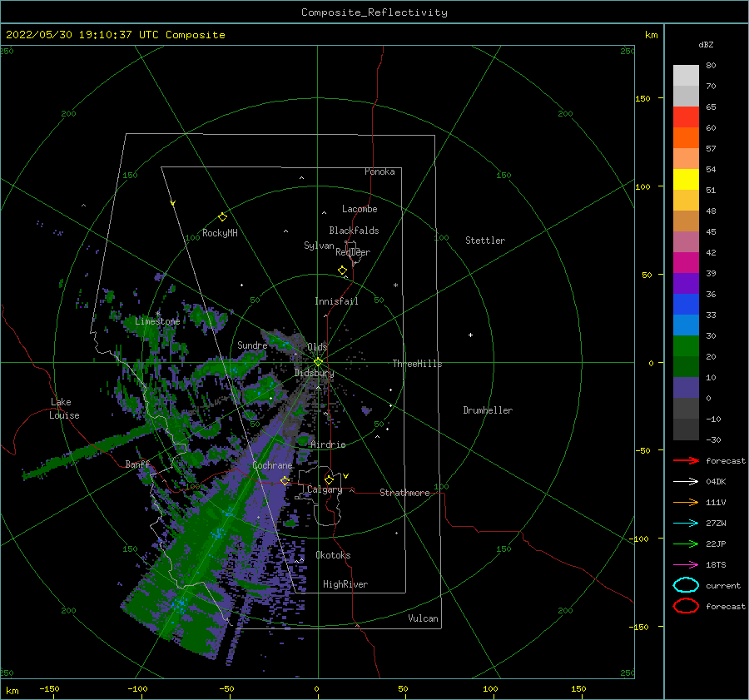Click the yellow diamond marker above RockyMH
The image size is (749, 700).
point(222,217)
